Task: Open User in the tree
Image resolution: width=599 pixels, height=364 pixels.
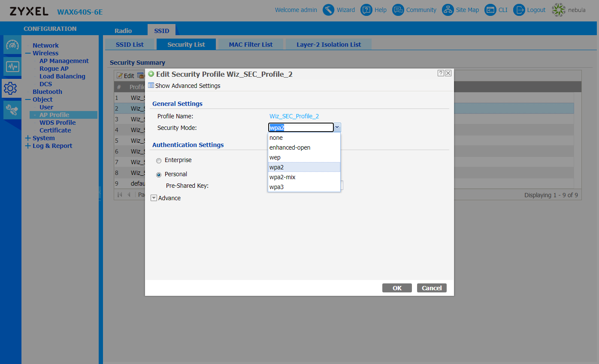Action: pos(46,107)
